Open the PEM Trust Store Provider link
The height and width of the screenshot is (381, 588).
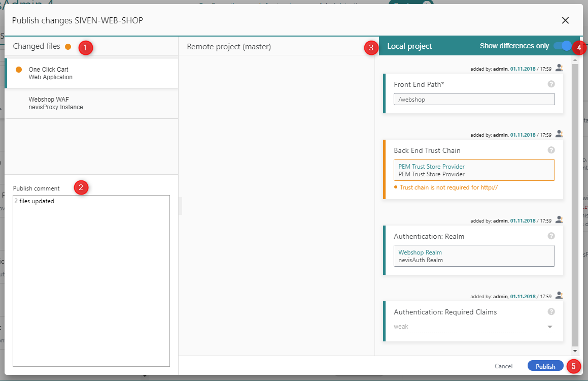coord(431,167)
